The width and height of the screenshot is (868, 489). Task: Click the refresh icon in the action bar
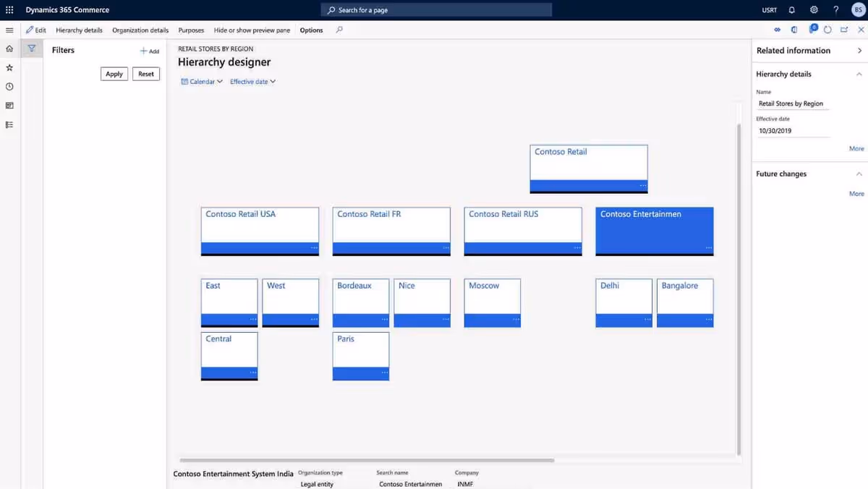tap(827, 30)
